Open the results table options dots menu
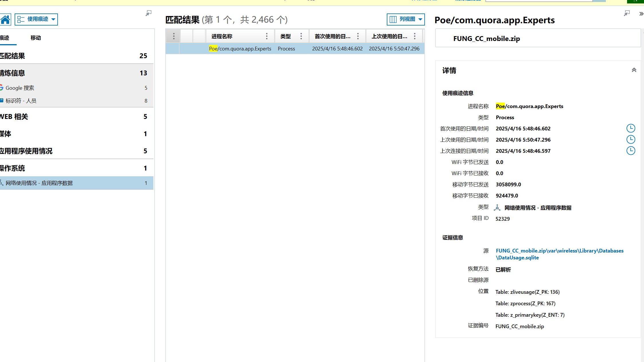The width and height of the screenshot is (644, 362). coord(173,36)
